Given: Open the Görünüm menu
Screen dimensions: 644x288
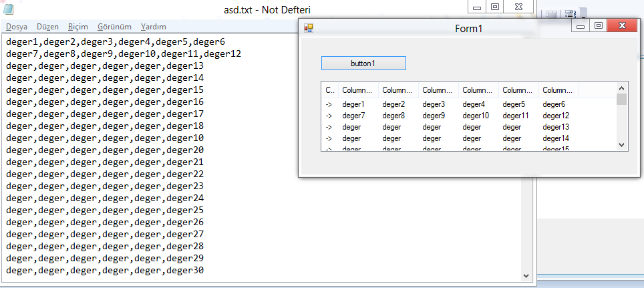Looking at the screenshot, I should (x=114, y=27).
